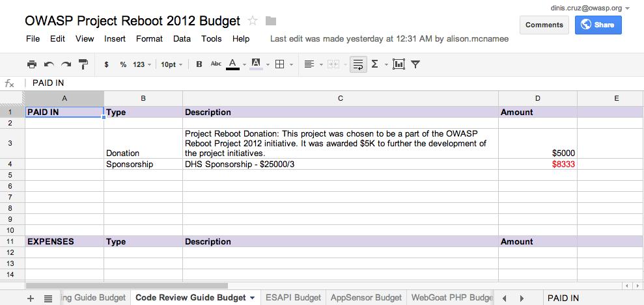Toggle strikethrough formatting
Viewport: 644px width, 305px height.
tap(216, 64)
